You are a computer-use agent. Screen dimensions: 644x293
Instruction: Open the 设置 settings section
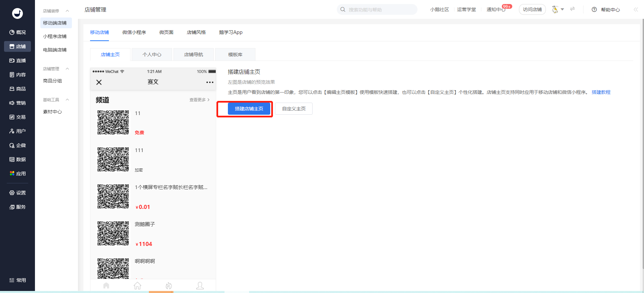click(x=17, y=193)
